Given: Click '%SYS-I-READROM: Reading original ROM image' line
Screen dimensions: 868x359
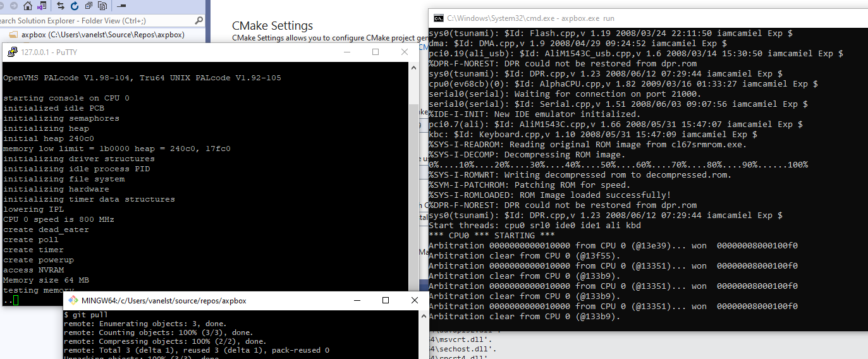Looking at the screenshot, I should point(588,144).
